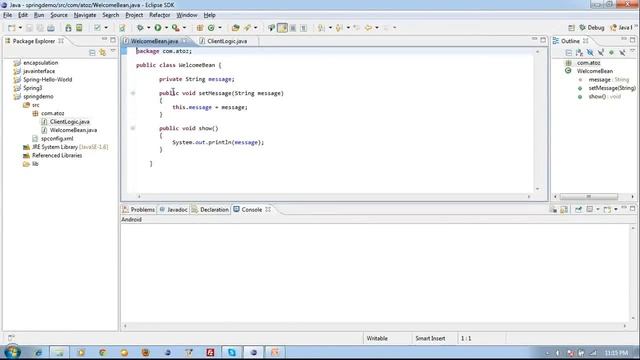Toggle Hide Non-Public Members in Outline
Screen dimensions: 640x360
(x=611, y=53)
